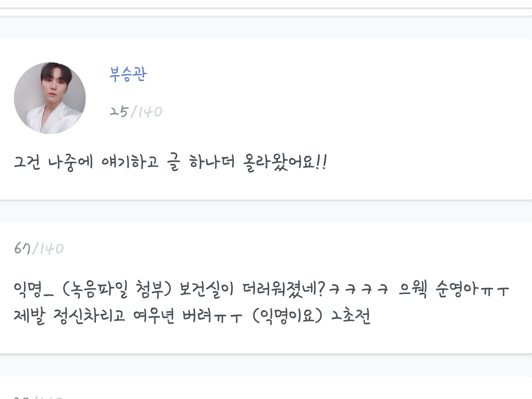The width and height of the screenshot is (532, 399).
Task: Click the 순영아ㅠㅜ text
Action: (x=472, y=289)
